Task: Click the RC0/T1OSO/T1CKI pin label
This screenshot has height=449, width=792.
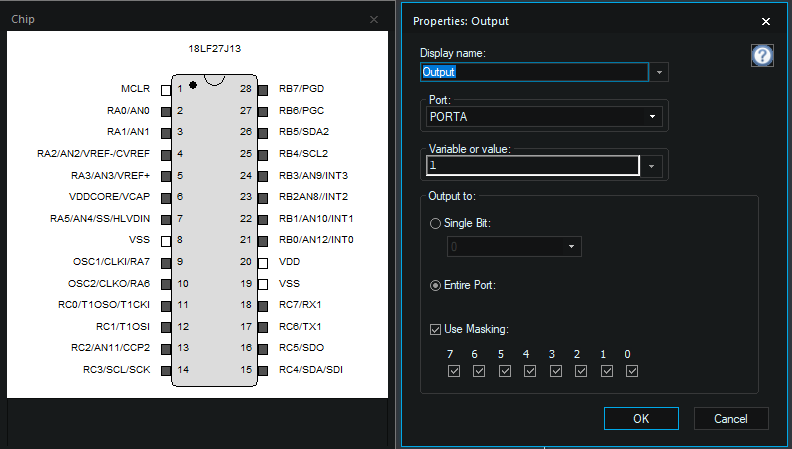Action: click(x=104, y=305)
